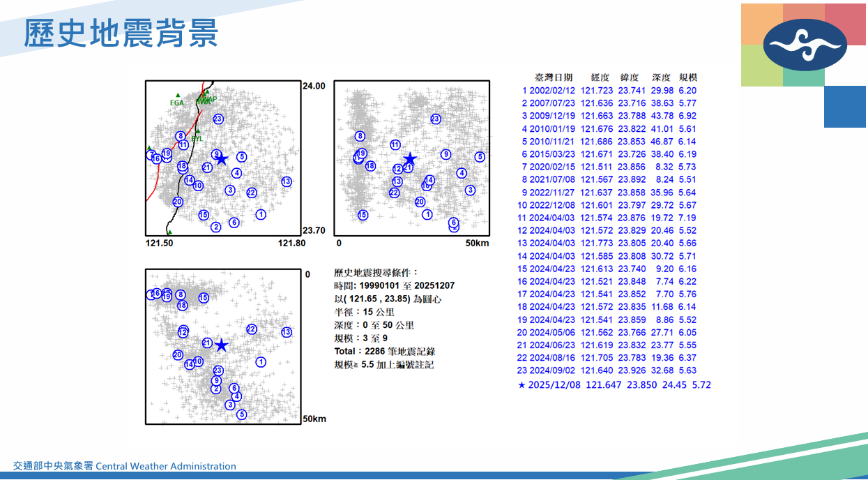Select marker 13 in the top-left map
Screen dimensions: 868x480
pyautogui.click(x=287, y=181)
